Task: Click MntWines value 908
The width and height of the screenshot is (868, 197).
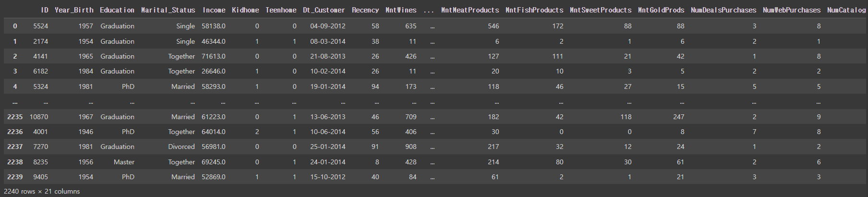Action: pos(411,147)
